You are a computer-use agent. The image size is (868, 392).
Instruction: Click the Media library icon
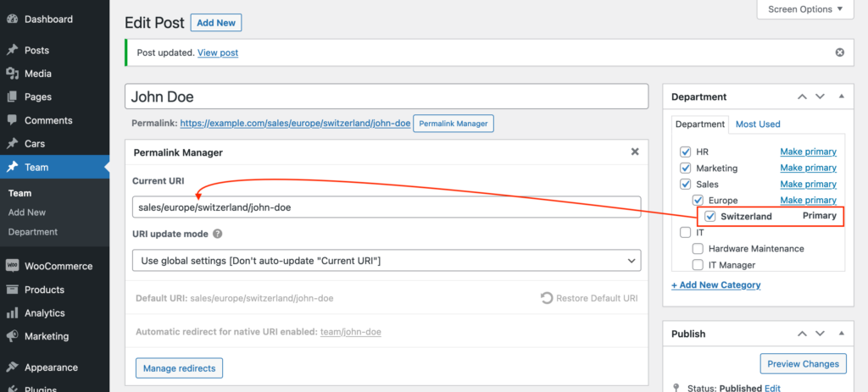click(x=12, y=74)
